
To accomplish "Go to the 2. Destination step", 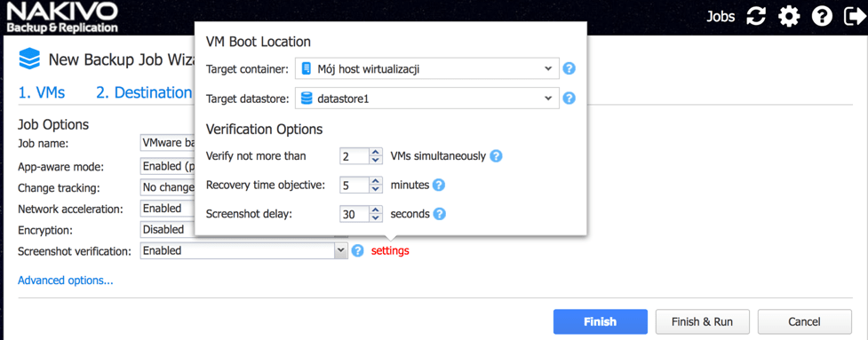I will (x=144, y=92).
